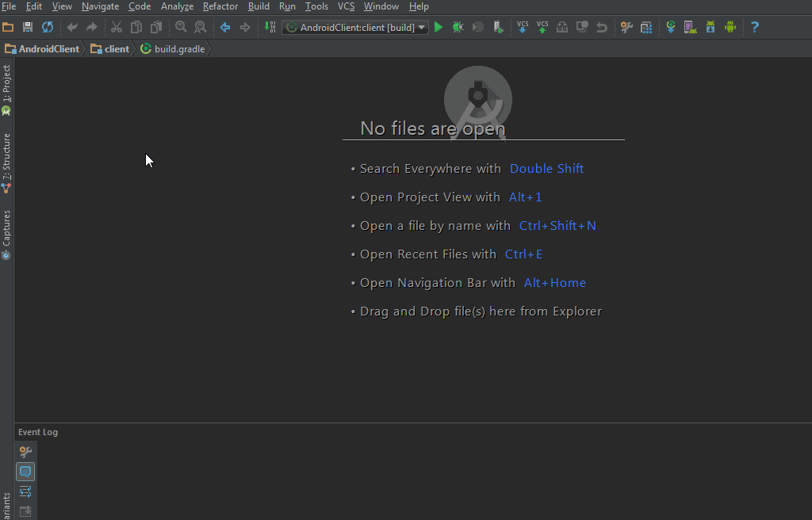Screen dimensions: 812x520
Task: Click the Find magnifier icon
Action: coord(181,27)
